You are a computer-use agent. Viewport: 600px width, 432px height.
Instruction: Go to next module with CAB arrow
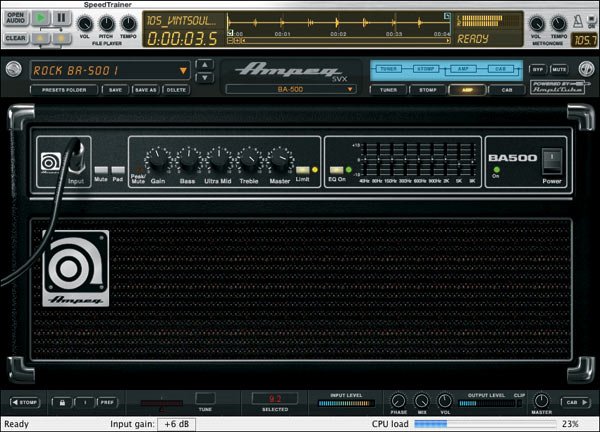point(576,403)
